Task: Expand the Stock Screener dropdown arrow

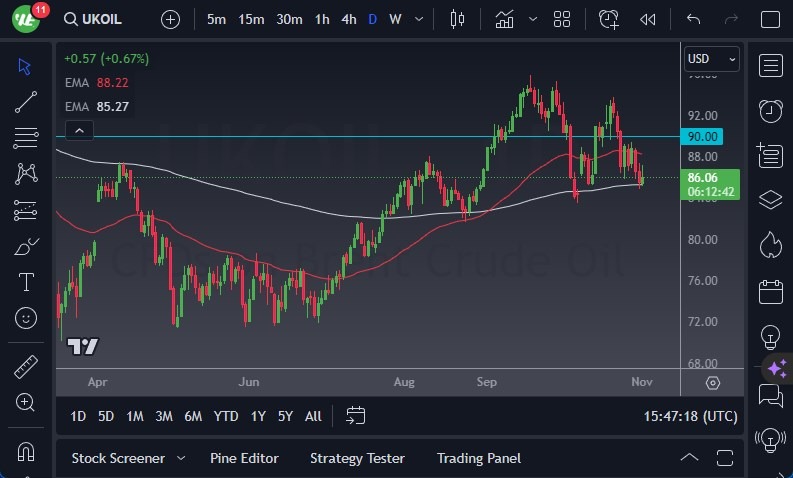Action: [x=181, y=458]
